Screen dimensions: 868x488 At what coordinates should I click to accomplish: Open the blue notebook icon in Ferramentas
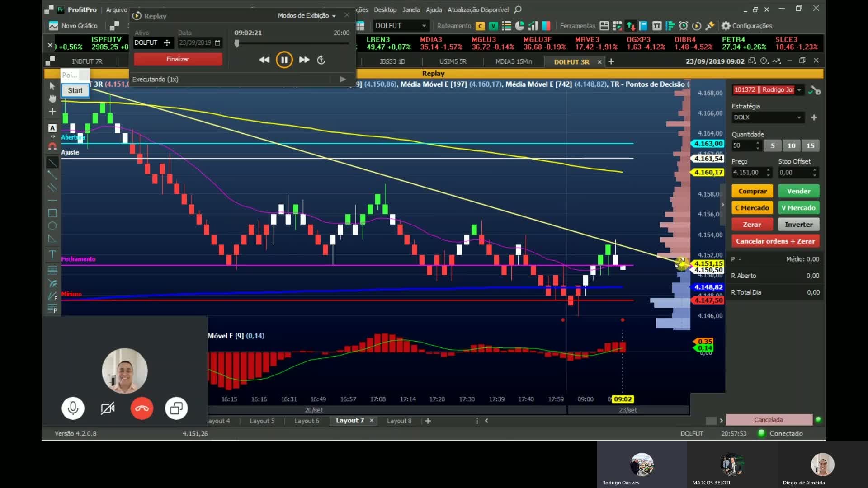pos(643,26)
